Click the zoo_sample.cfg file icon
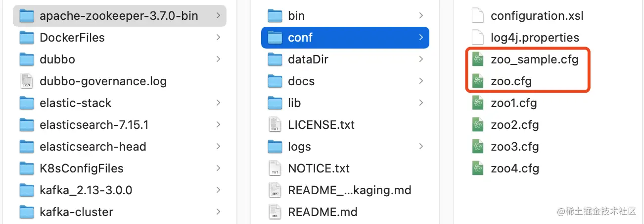The height and width of the screenshot is (224, 644). coord(477,59)
